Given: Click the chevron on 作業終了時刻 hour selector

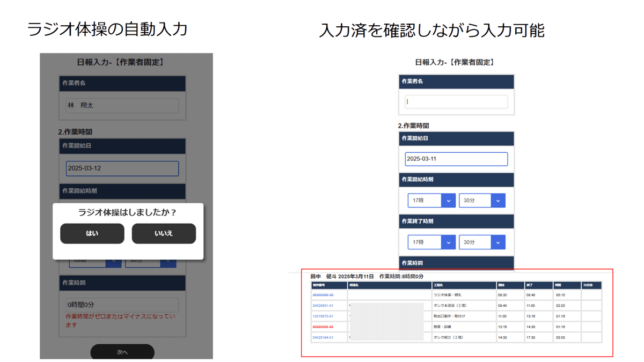Looking at the screenshot, I should pos(448,242).
